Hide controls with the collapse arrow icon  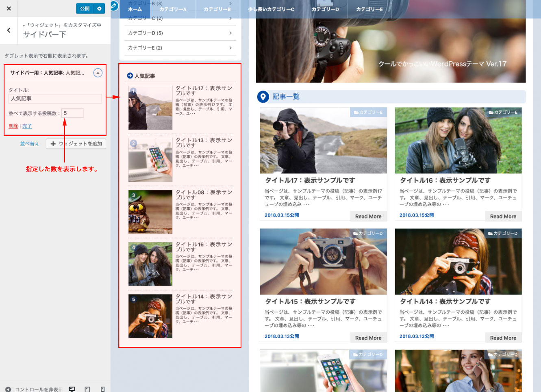[x=8, y=389]
